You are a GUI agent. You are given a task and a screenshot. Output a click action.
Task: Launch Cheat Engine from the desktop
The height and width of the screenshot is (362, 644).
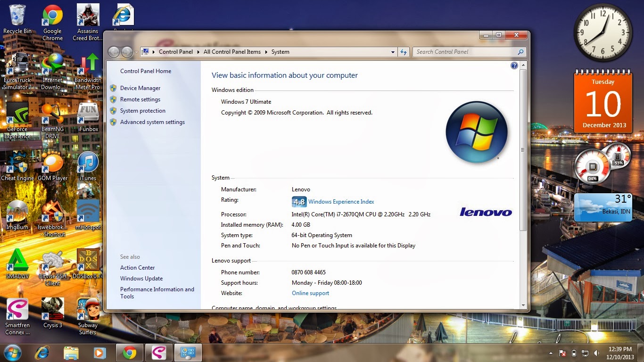point(17,166)
